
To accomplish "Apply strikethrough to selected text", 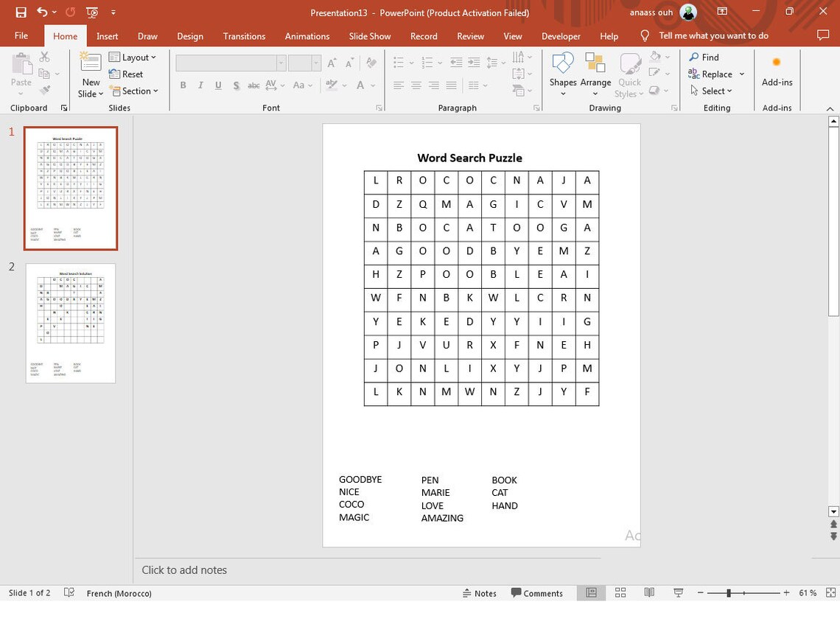I will pos(253,85).
